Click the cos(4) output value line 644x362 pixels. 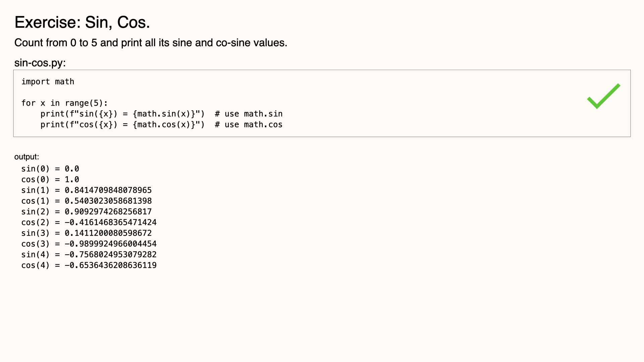(89, 265)
